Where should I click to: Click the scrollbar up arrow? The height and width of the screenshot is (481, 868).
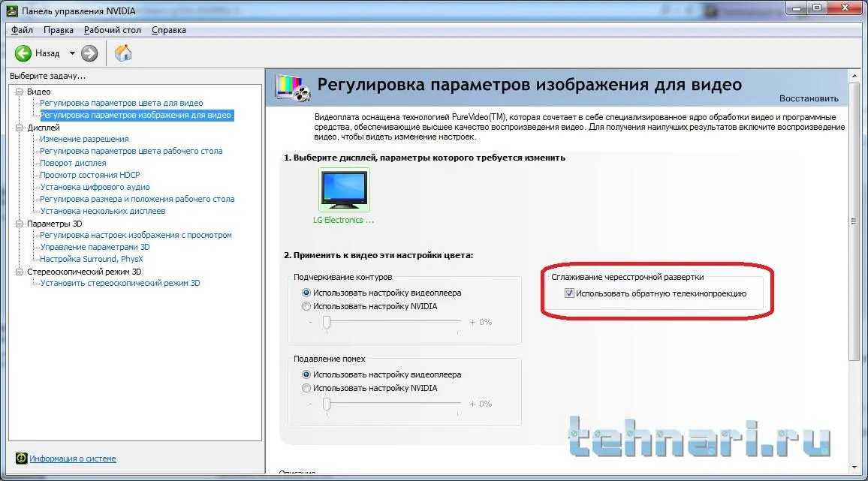click(x=854, y=76)
